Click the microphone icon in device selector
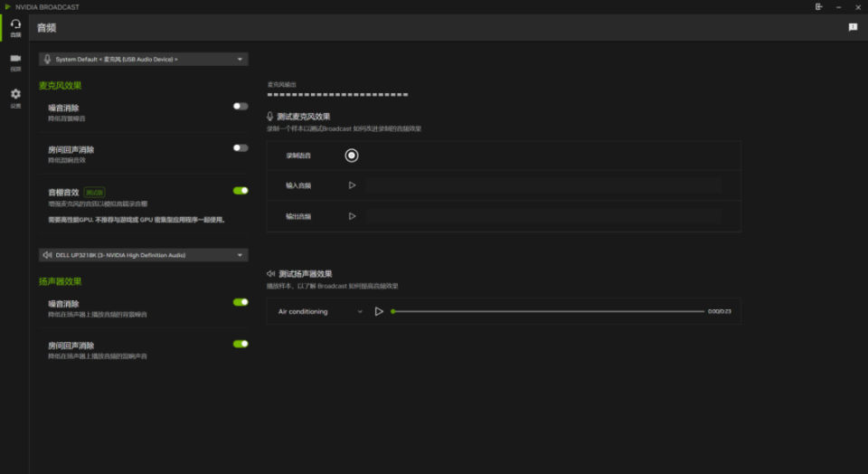 click(48, 60)
